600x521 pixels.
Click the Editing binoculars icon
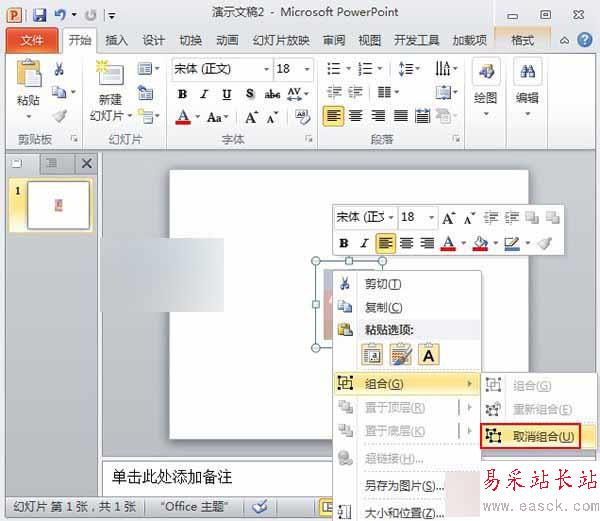point(527,71)
